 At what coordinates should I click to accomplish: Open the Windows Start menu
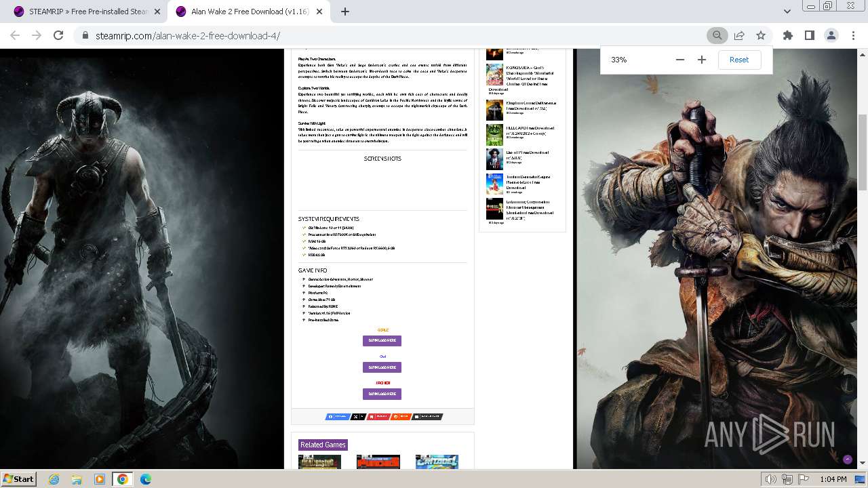tap(18, 479)
